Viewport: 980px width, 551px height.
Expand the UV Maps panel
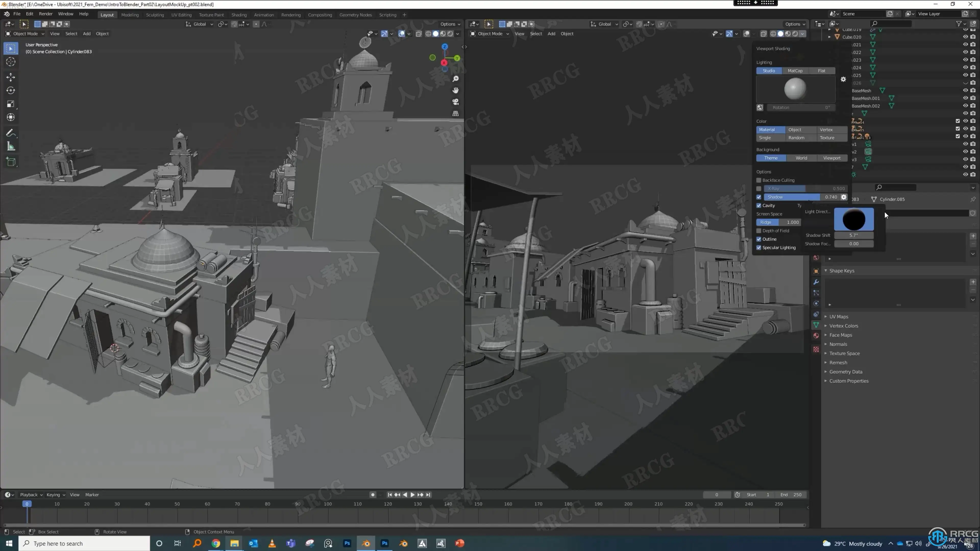tap(838, 316)
